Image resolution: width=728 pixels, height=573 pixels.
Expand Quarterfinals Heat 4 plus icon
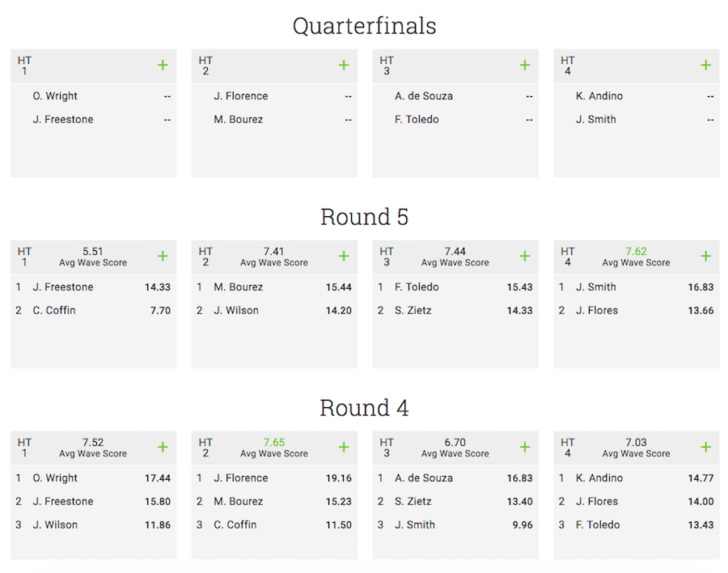(705, 65)
